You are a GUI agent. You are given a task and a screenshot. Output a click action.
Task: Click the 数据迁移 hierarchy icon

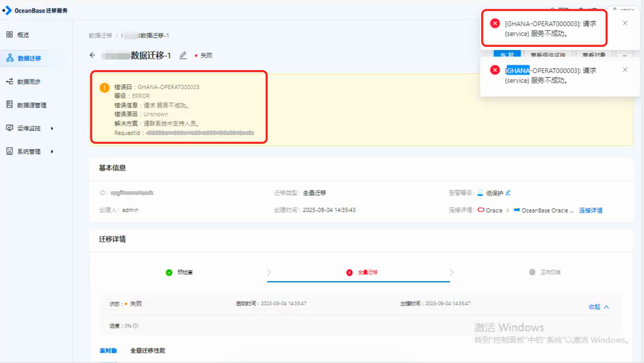[10, 58]
